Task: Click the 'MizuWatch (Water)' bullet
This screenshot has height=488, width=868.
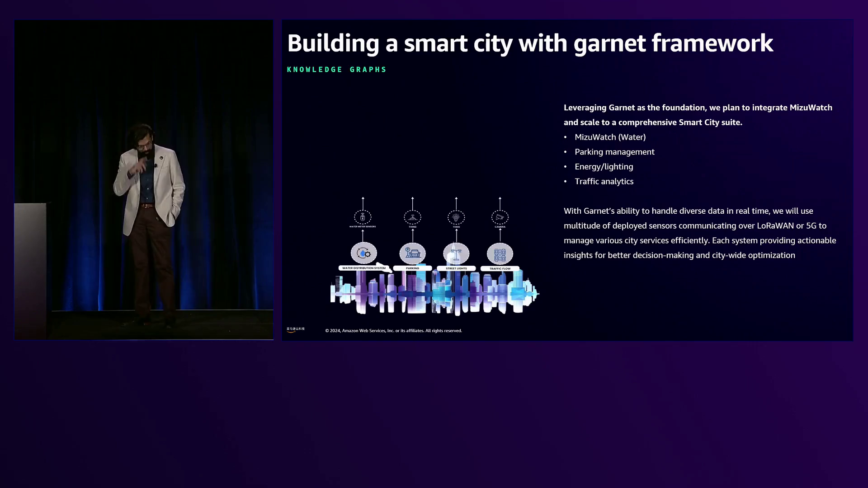Action: (610, 137)
